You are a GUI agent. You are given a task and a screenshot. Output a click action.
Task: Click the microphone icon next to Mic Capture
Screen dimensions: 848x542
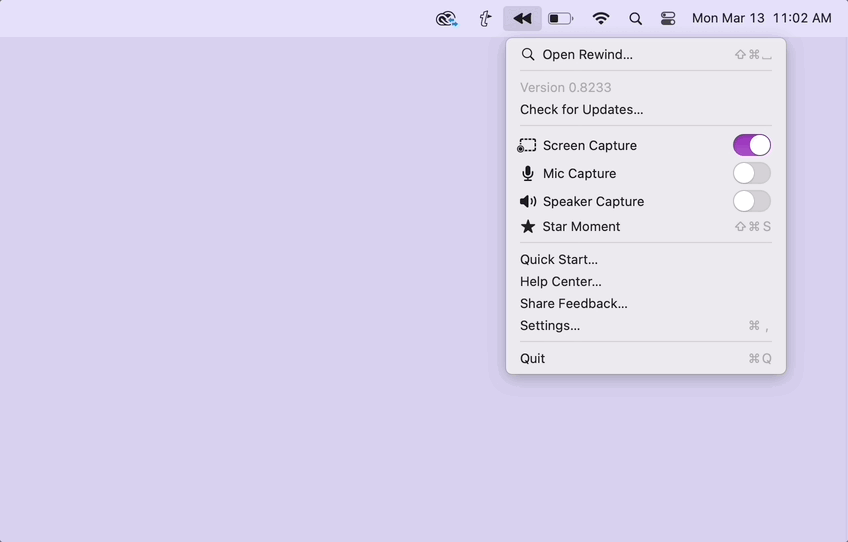pos(528,173)
